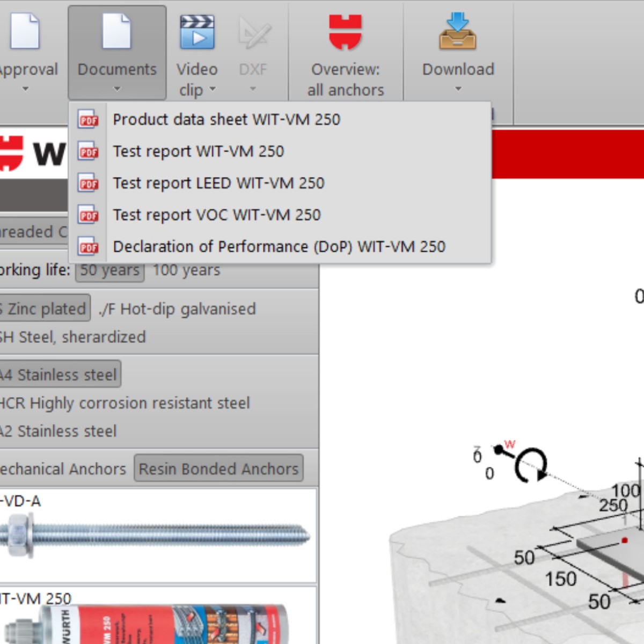Open Overview: all anchors Würth icon

coord(345,32)
